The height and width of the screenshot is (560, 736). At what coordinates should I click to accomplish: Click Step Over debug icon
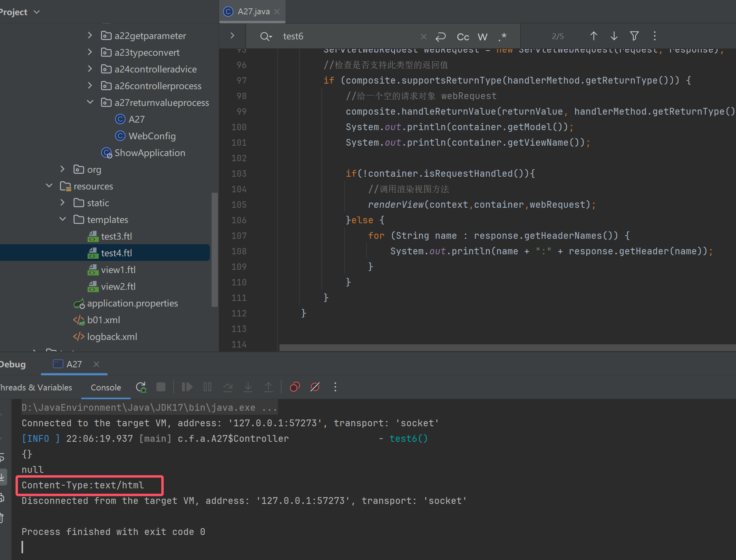228,387
